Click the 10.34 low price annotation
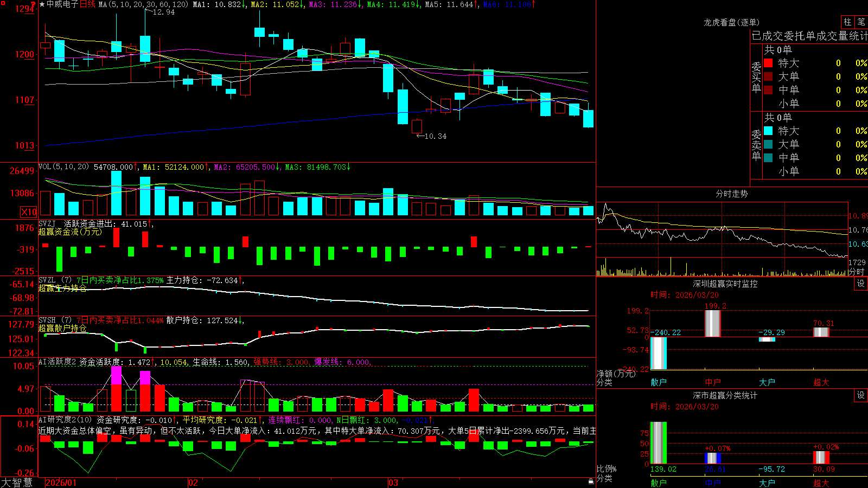Screen dimensions: 868x488 coord(436,136)
